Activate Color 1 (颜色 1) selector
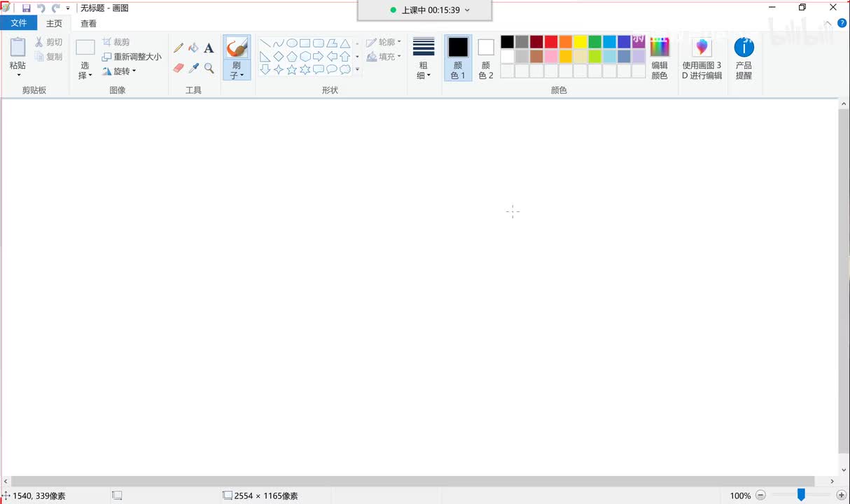 [458, 58]
